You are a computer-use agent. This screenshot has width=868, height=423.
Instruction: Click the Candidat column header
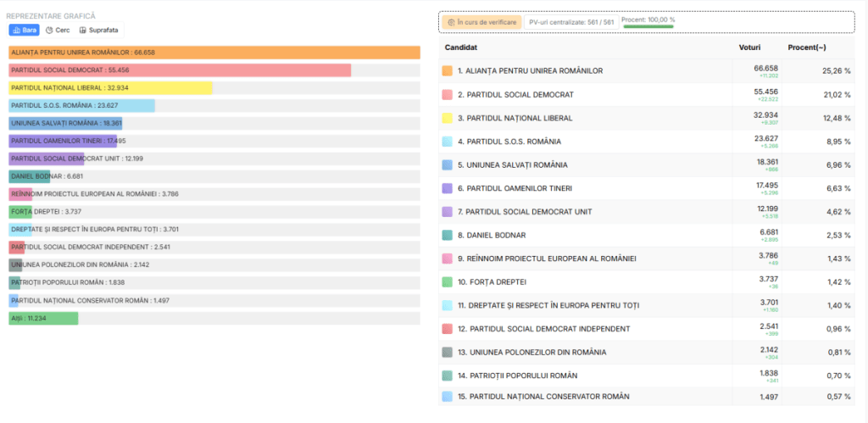click(461, 47)
